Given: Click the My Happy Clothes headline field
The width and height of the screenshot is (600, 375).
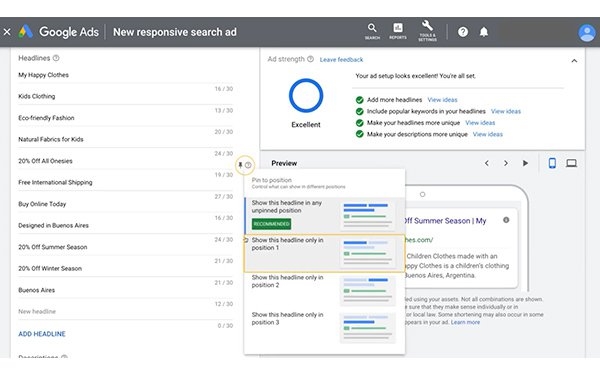Looking at the screenshot, I should [126, 75].
